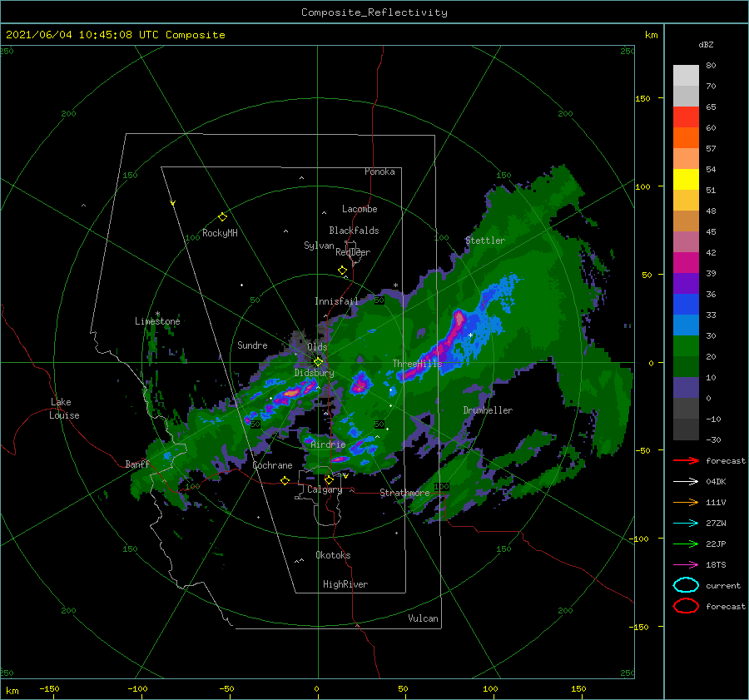The image size is (749, 700).
Task: Click the white cross marker inside ThreeHills storm
Action: pos(470,335)
